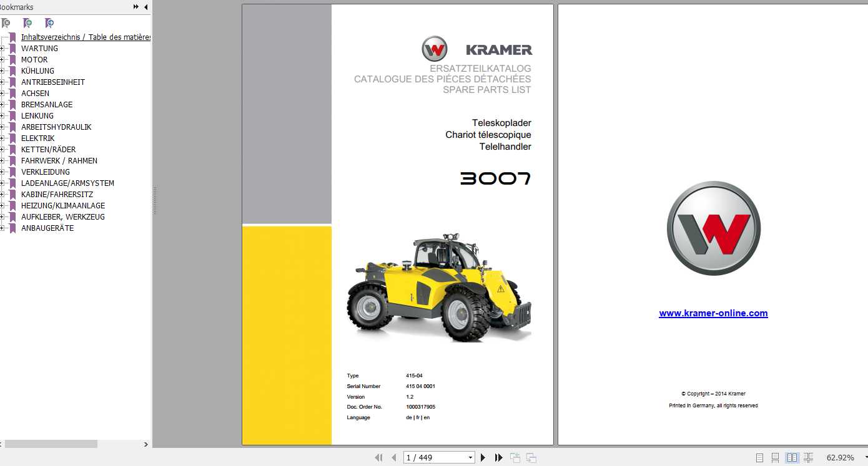The image size is (868, 466).
Task: Click the Doc. Order No. value 1000317905
Action: click(x=420, y=407)
